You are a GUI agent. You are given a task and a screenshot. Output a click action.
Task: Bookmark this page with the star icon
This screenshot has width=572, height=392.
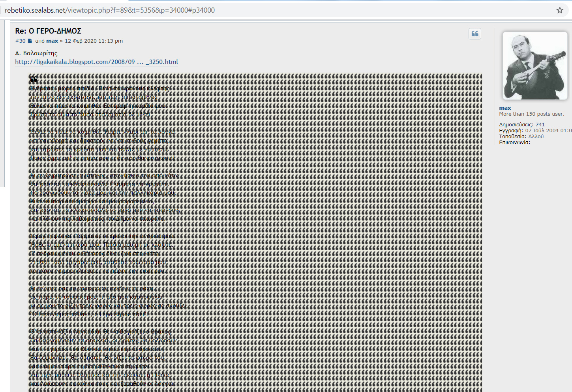[x=559, y=10]
